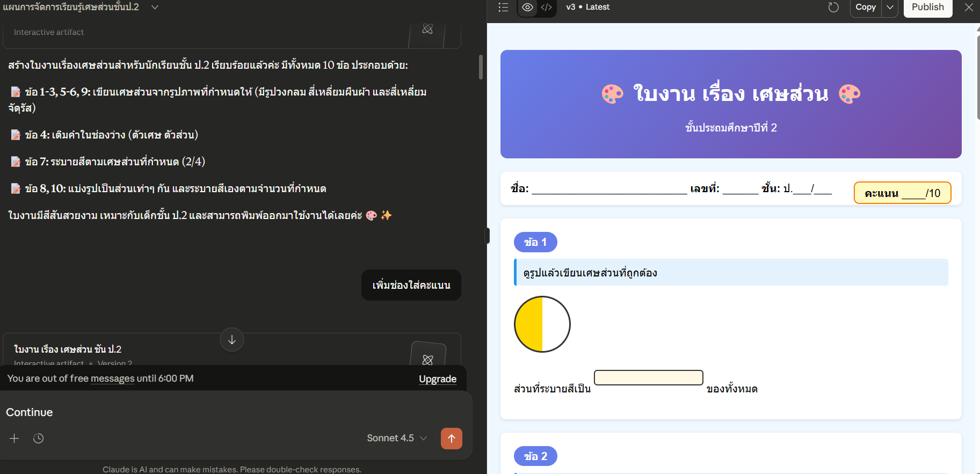Click the send message arrow button

pos(451,439)
